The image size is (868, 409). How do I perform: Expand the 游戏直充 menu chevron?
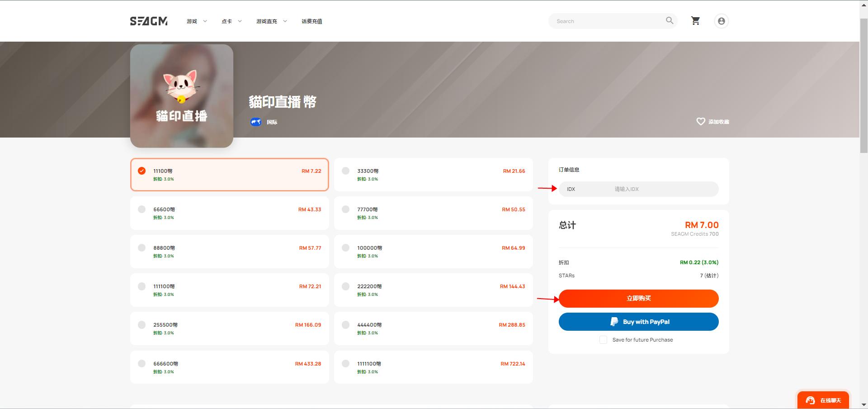(285, 21)
